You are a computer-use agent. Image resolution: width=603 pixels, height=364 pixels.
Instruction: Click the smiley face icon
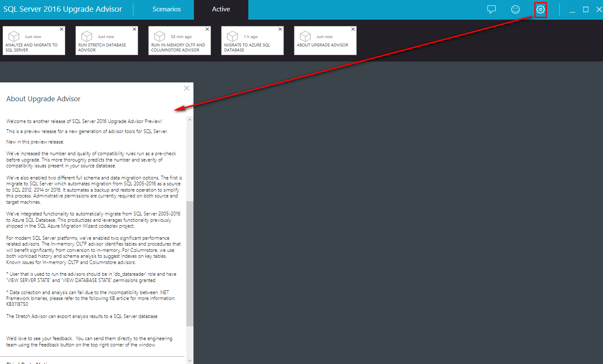point(515,9)
